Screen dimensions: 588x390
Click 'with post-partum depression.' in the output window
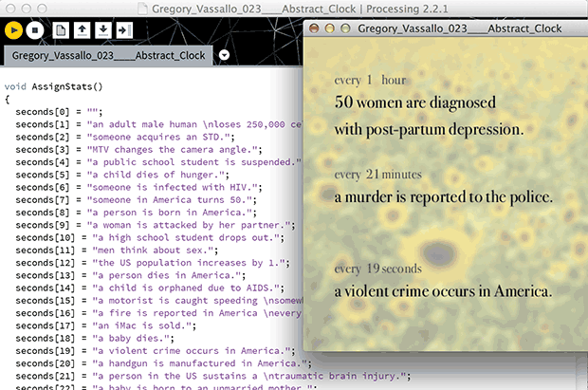click(429, 129)
